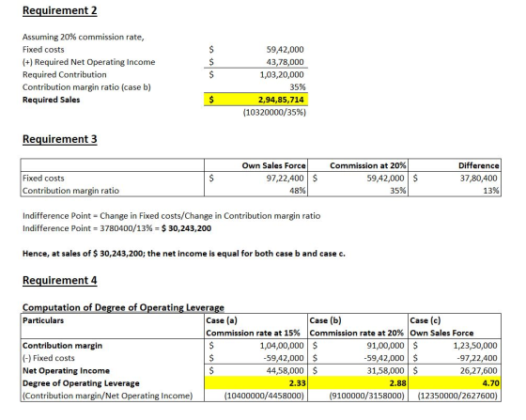Click the highlighted operating leverage value 2.88

[x=398, y=383]
